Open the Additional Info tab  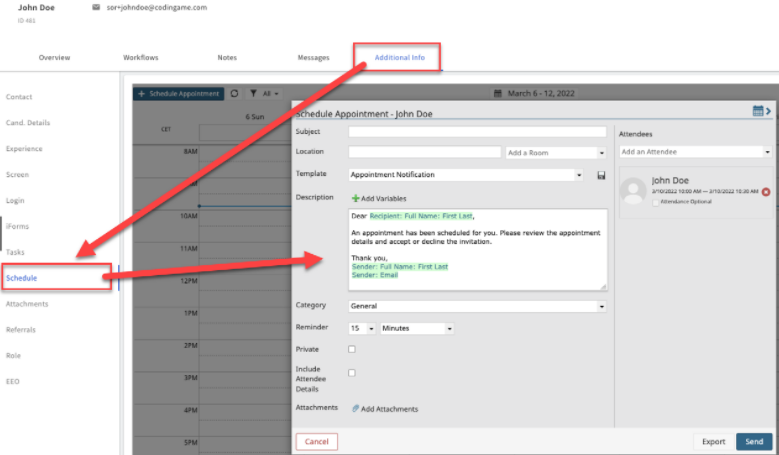(399, 58)
